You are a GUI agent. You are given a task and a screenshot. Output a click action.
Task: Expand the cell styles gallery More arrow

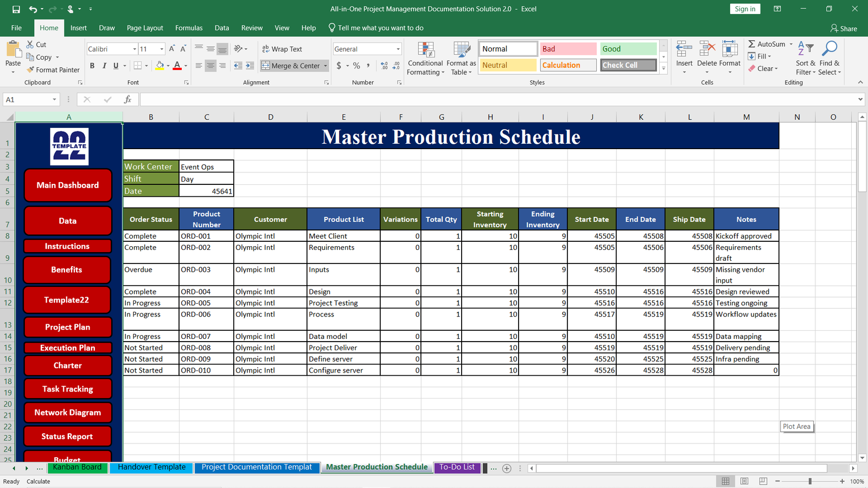pos(663,68)
